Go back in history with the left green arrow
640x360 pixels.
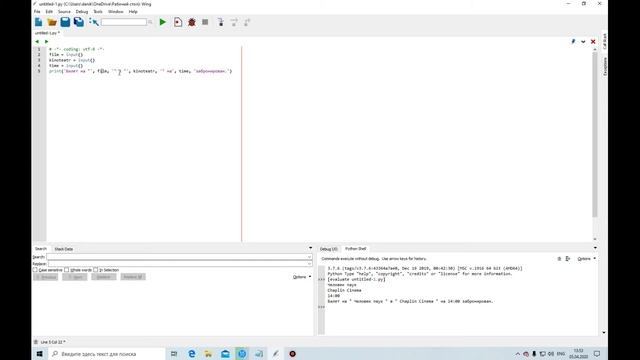coord(37,42)
